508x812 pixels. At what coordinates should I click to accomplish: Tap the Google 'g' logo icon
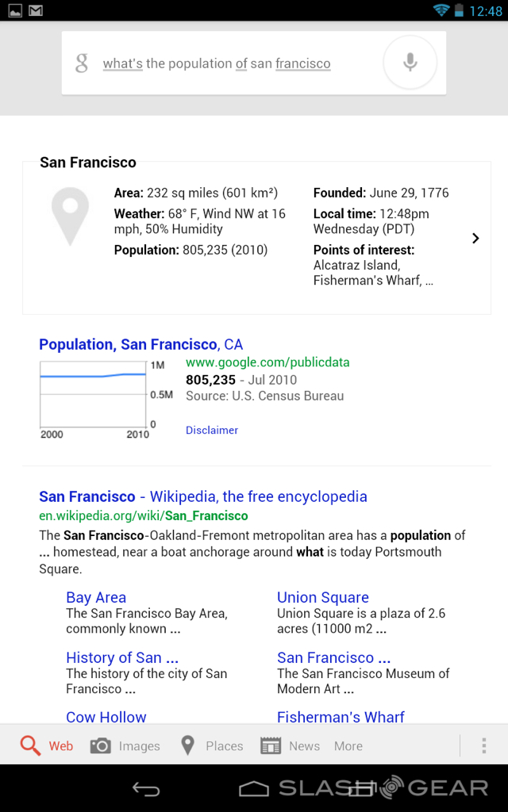pos(81,63)
